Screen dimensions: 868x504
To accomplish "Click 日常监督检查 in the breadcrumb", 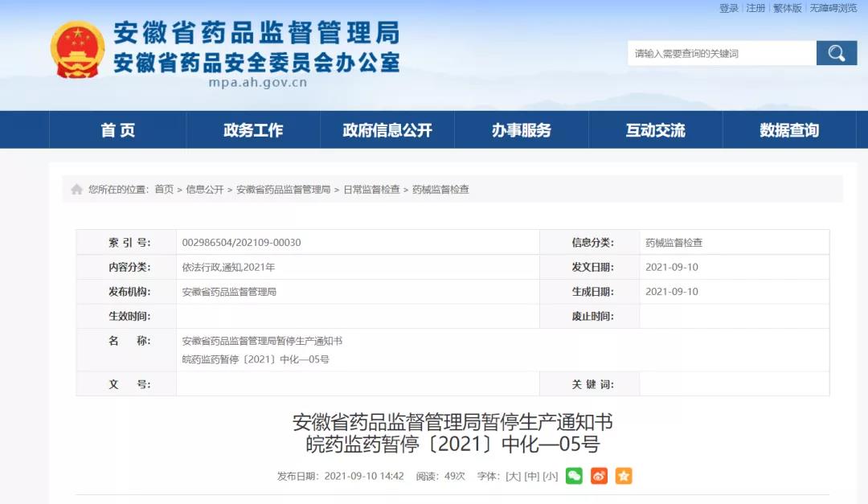I will click(x=371, y=190).
